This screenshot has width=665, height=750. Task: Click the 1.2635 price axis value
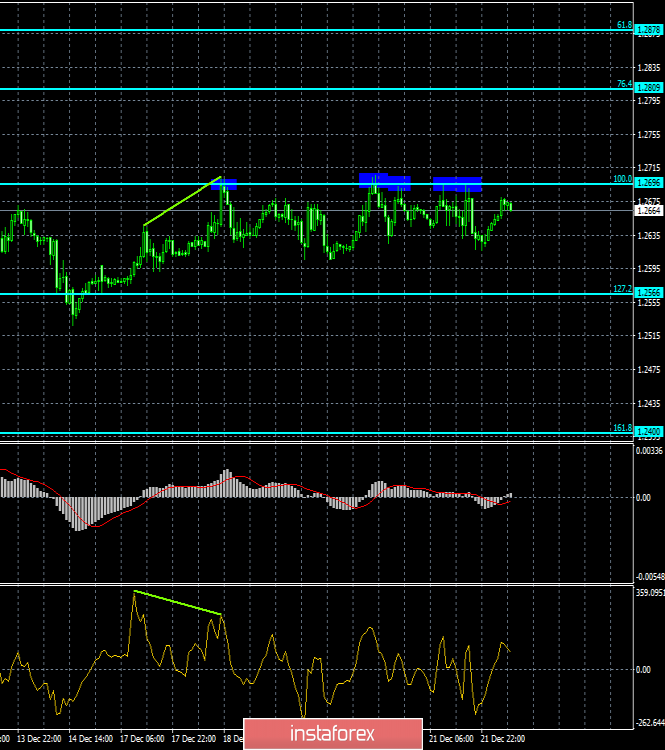pos(649,235)
